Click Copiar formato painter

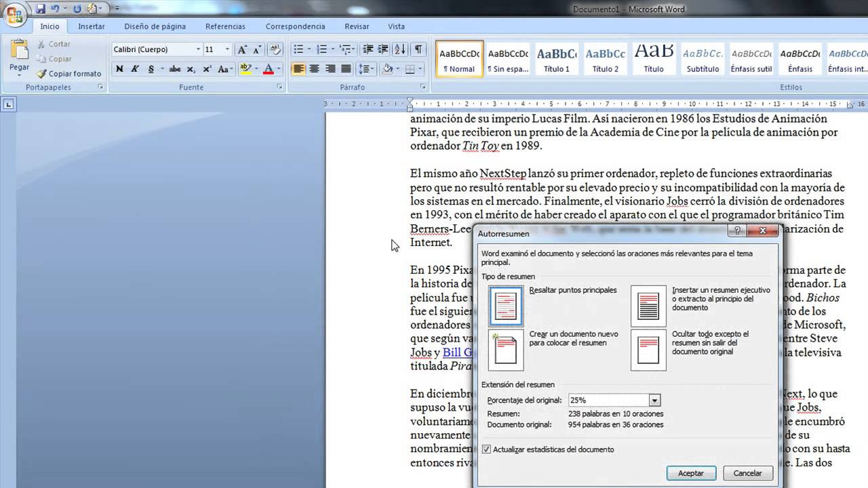click(68, 74)
